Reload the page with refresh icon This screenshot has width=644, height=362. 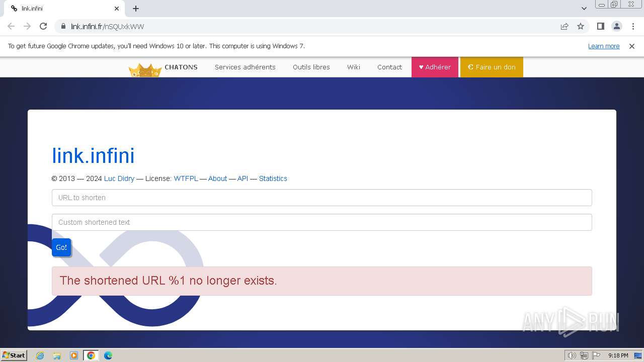(x=43, y=26)
